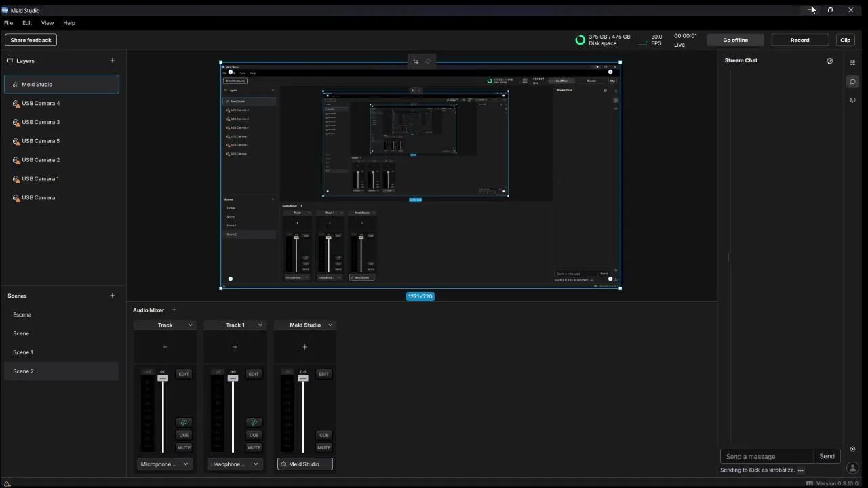The width and height of the screenshot is (868, 488).
Task: Send the chat message
Action: [827, 456]
